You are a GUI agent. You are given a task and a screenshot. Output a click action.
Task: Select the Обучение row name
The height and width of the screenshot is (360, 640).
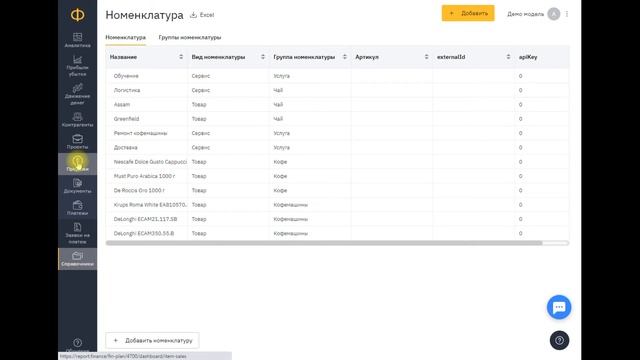pyautogui.click(x=126, y=76)
